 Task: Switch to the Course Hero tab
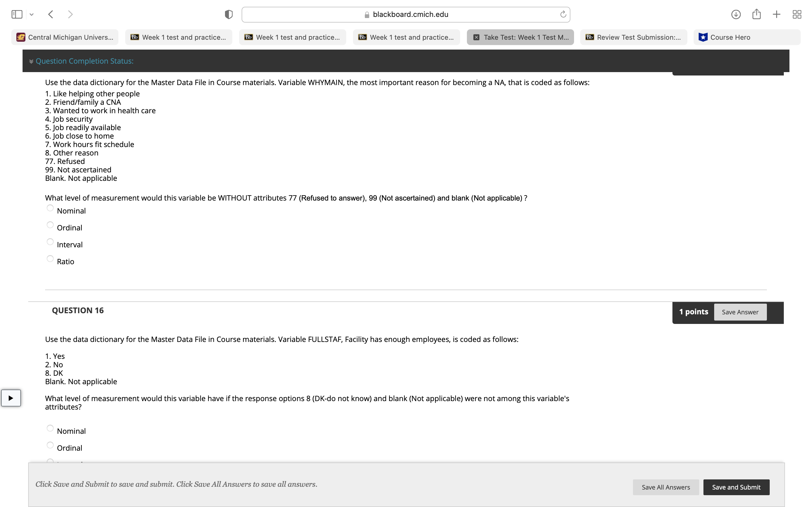click(x=747, y=37)
